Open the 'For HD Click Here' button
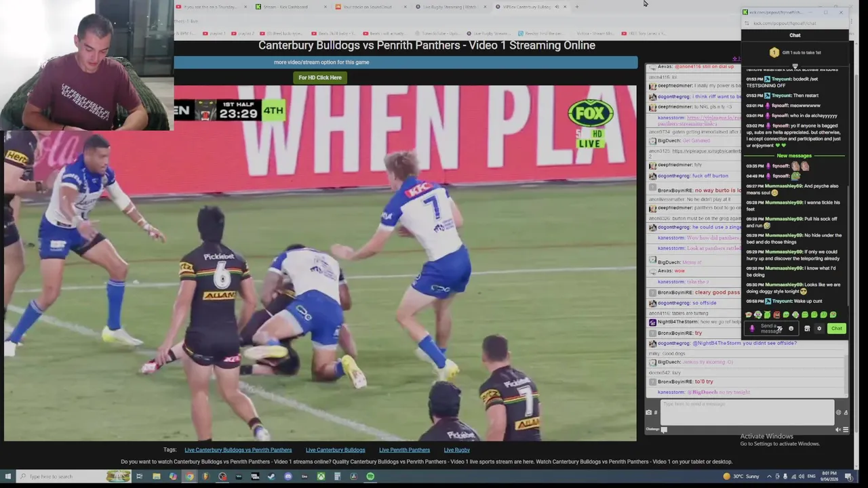Image resolution: width=868 pixels, height=488 pixels. pyautogui.click(x=320, y=77)
